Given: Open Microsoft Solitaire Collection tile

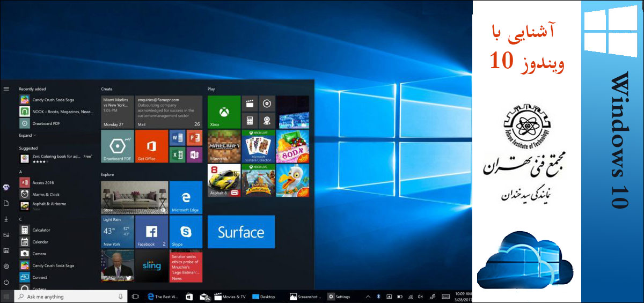Looking at the screenshot, I should pyautogui.click(x=258, y=146).
